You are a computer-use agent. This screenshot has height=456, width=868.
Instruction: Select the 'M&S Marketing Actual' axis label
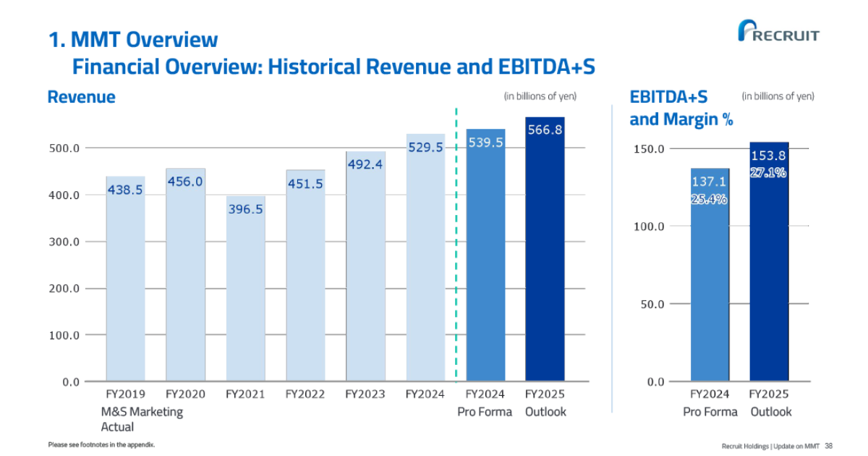142,419
